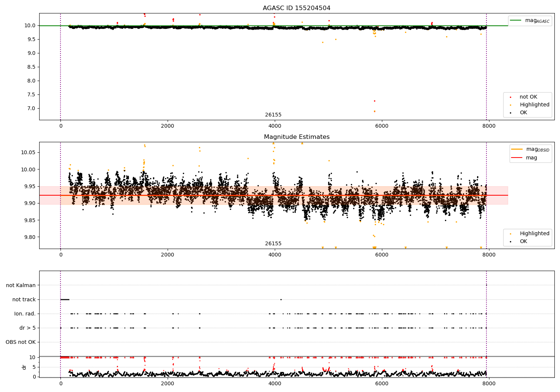
Task: Click middle plot y-tick '9.85'
Action: coord(30,221)
